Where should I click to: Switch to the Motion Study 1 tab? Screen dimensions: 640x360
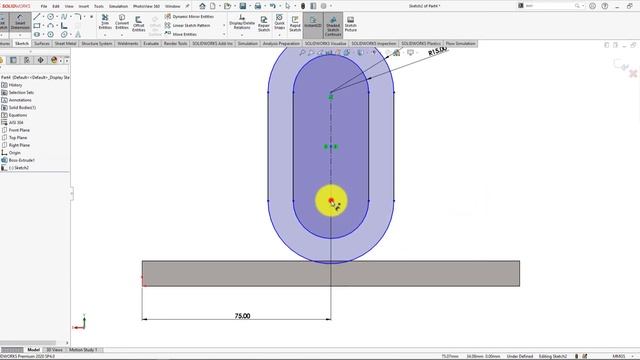tap(83, 350)
